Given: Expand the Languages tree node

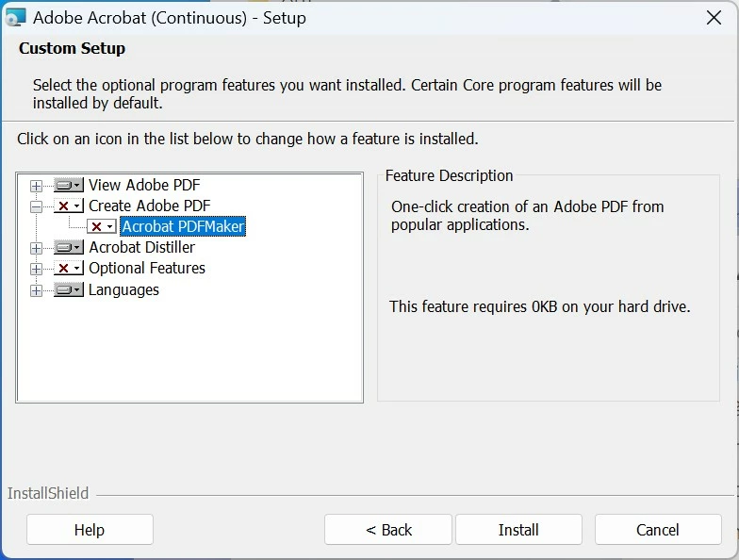Looking at the screenshot, I should (36, 290).
